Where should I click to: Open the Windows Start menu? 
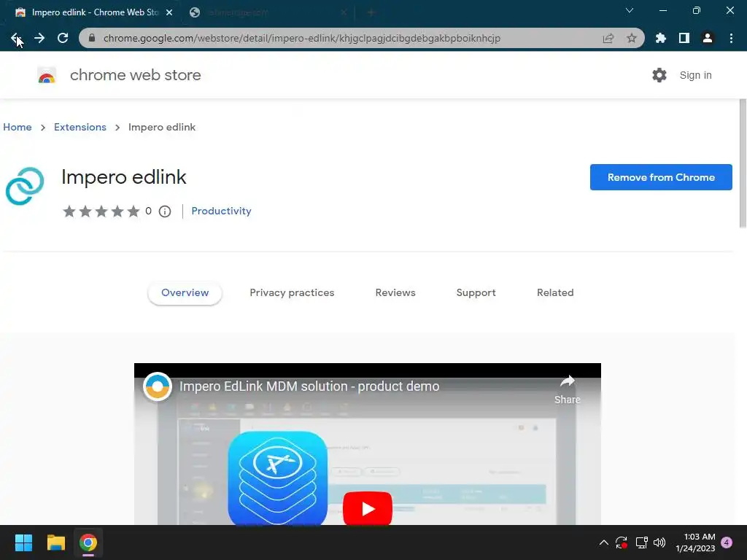23,542
